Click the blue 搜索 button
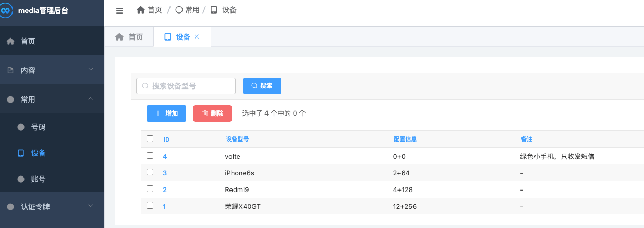The height and width of the screenshot is (228, 644). coord(262,86)
